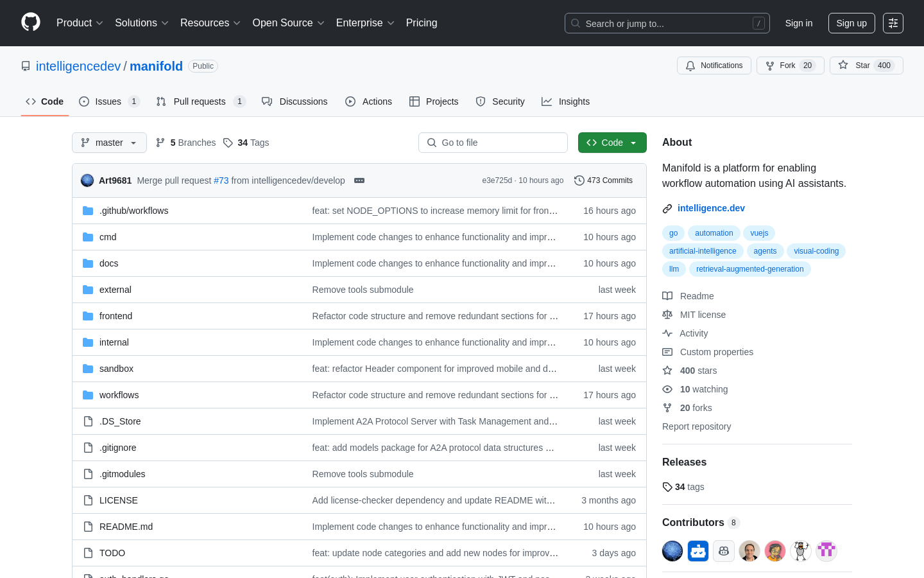
Task: Open the command palette icon in header
Action: point(893,23)
